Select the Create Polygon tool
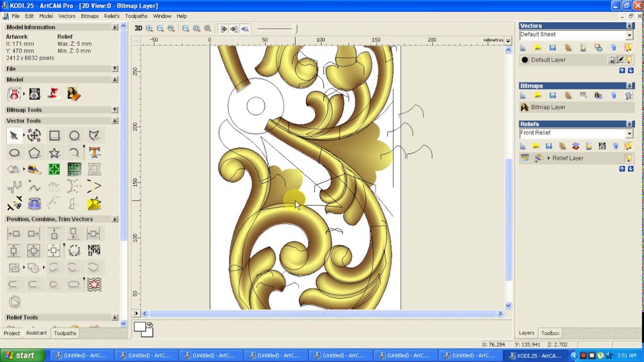This screenshot has width=644, height=362. (x=34, y=153)
